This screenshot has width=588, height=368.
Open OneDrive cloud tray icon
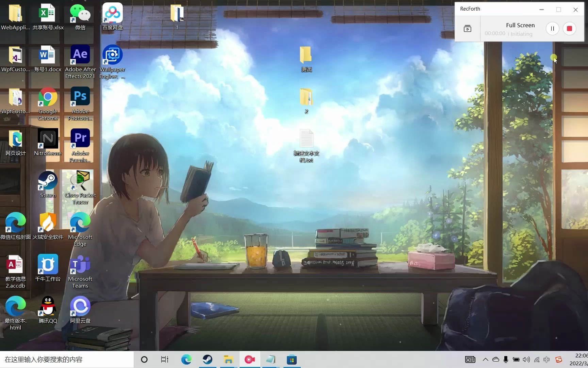(496, 359)
